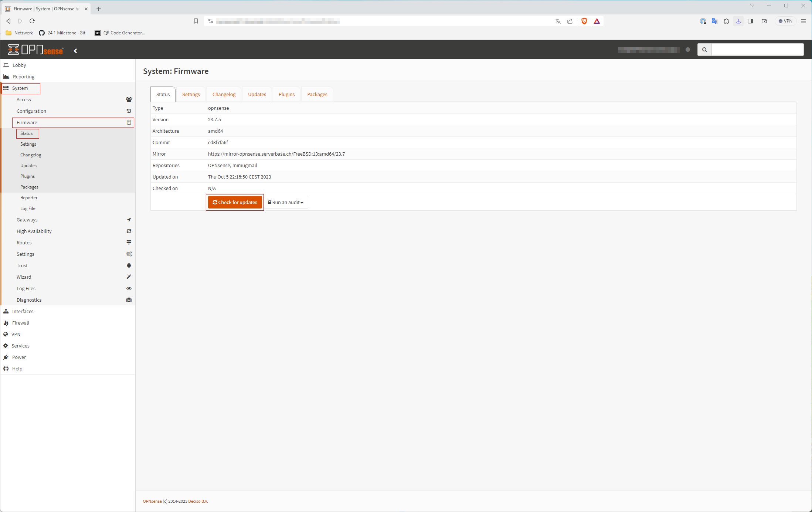Go back in browser history
The width and height of the screenshot is (812, 512).
[9, 21]
